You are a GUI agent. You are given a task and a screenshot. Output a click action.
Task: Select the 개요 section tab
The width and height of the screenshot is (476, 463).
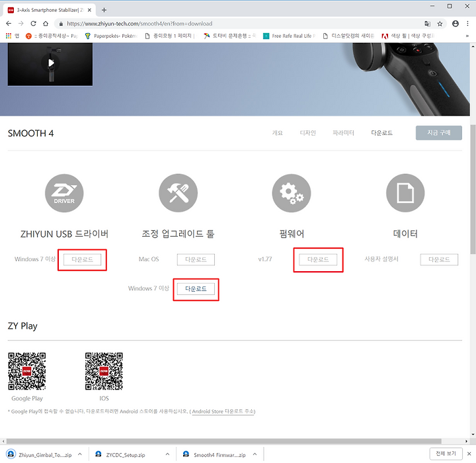pos(277,133)
